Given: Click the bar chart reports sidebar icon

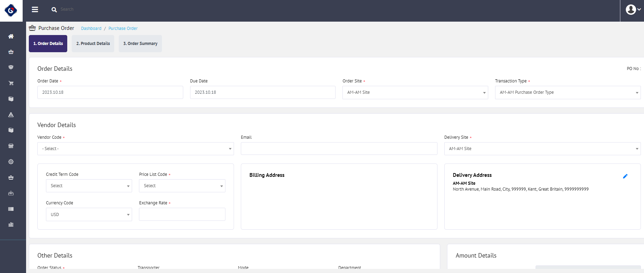Looking at the screenshot, I should point(11,225).
